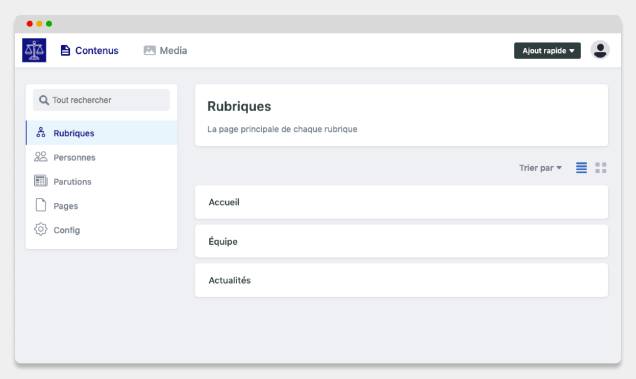This screenshot has width=636, height=379.
Task: Click the magnifier icon in search box
Action: click(x=43, y=100)
